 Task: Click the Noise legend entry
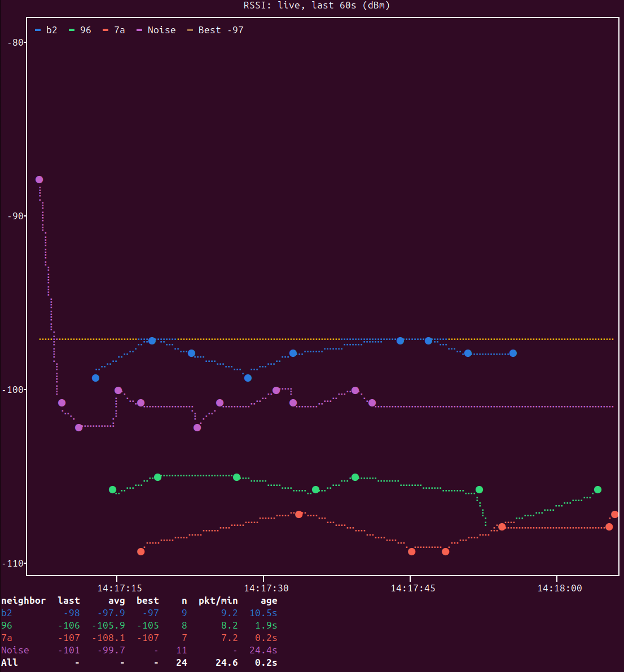(x=156, y=30)
